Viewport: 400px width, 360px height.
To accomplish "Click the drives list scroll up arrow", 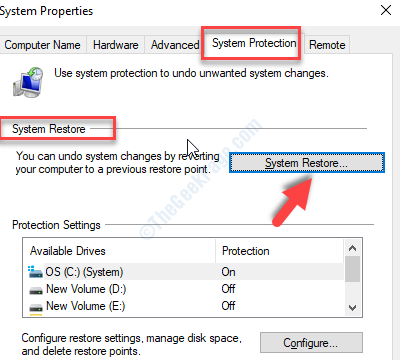I will point(352,248).
